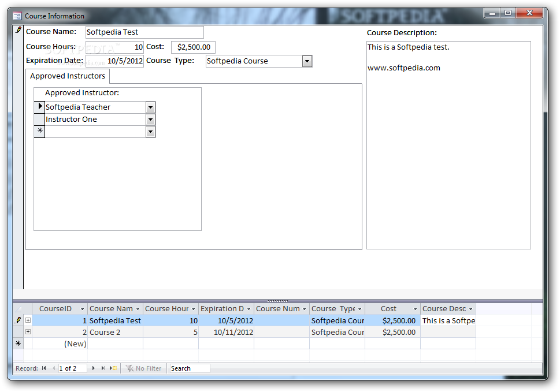
Task: Open Course Hours column filter dropdown
Action: click(x=194, y=309)
